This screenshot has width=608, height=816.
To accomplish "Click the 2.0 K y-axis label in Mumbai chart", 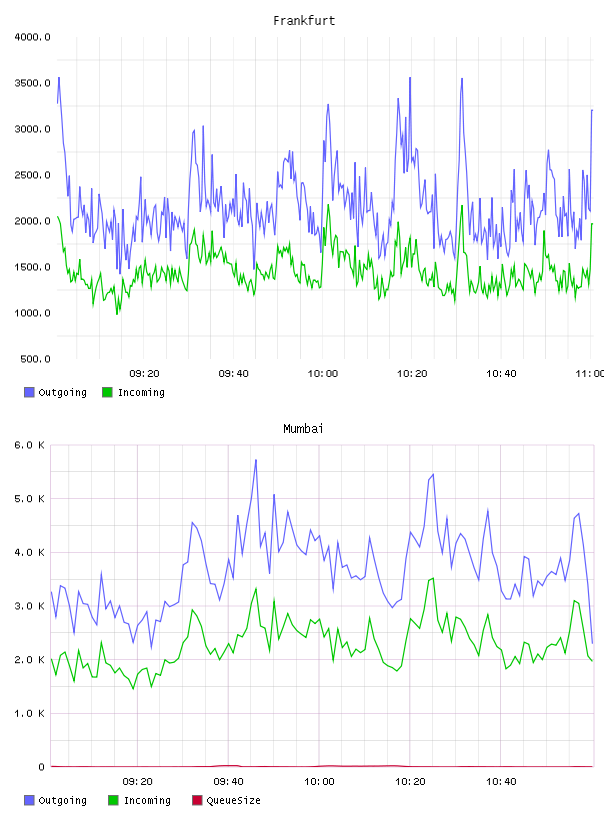I will 29,659.
